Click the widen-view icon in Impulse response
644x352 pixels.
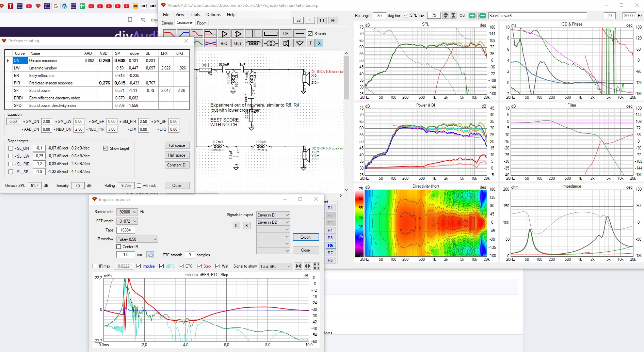(307, 266)
